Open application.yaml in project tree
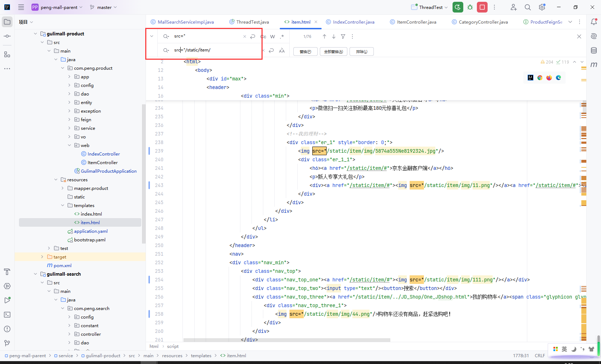 (x=91, y=231)
